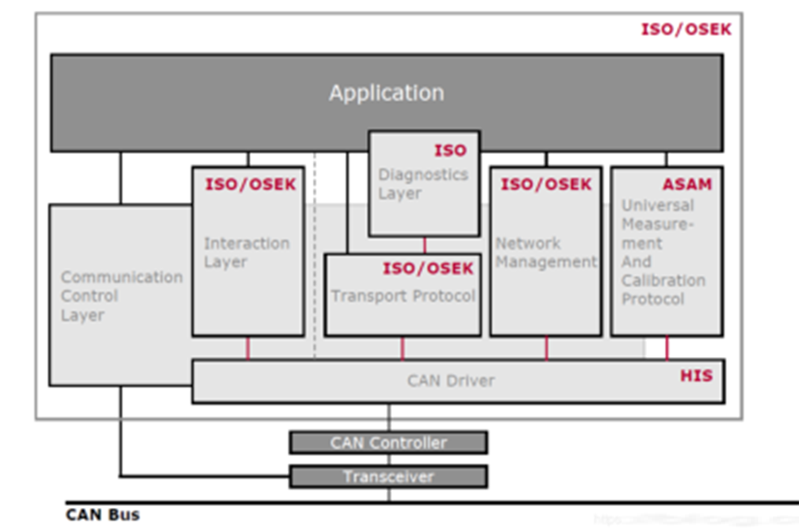This screenshot has width=811, height=532.
Task: Click the ASAM label
Action: coord(687,184)
